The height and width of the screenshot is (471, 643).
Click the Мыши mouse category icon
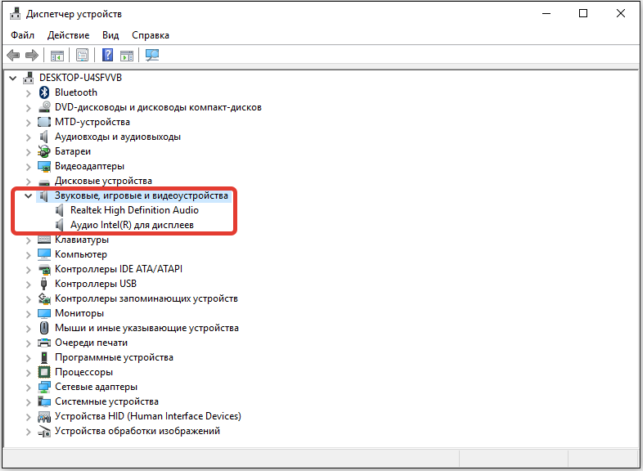pos(44,328)
